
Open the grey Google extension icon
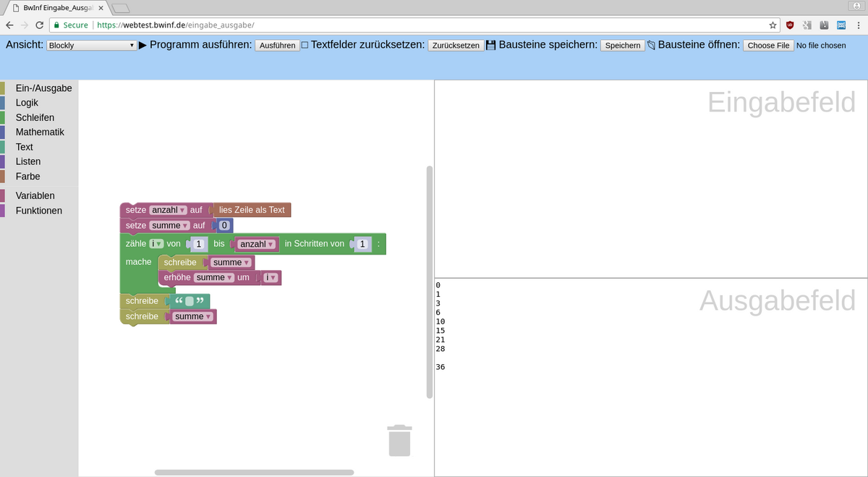[807, 25]
